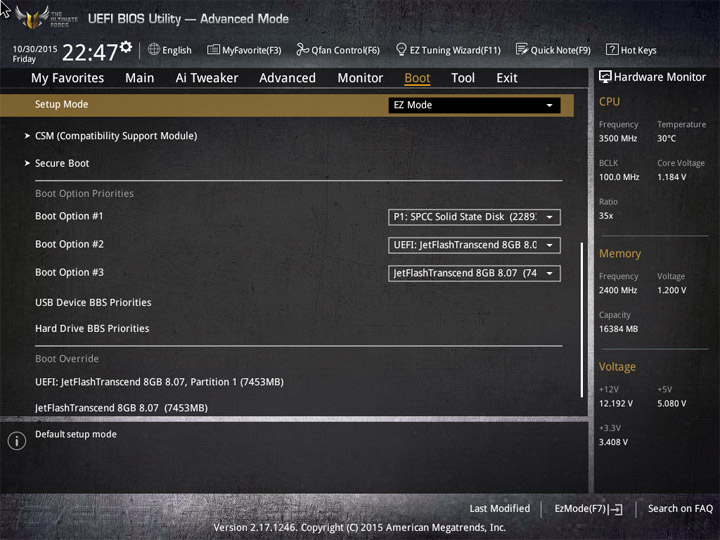The width and height of the screenshot is (720, 540).
Task: Open USB Device BBS Priorities
Action: (x=93, y=302)
